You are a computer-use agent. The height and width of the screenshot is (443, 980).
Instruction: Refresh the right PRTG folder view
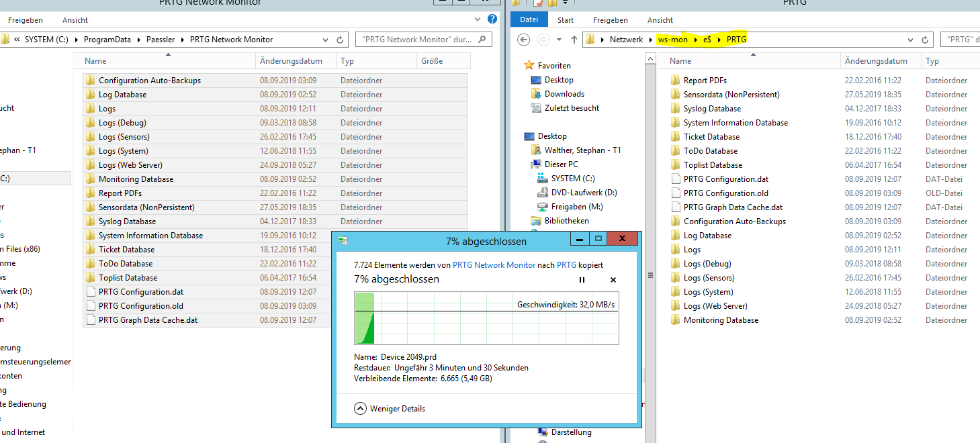(925, 40)
